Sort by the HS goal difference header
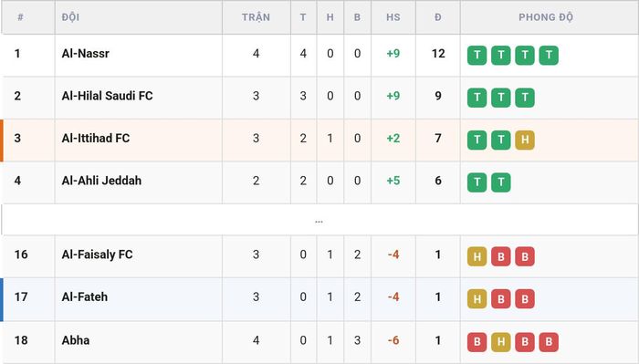 [x=393, y=17]
